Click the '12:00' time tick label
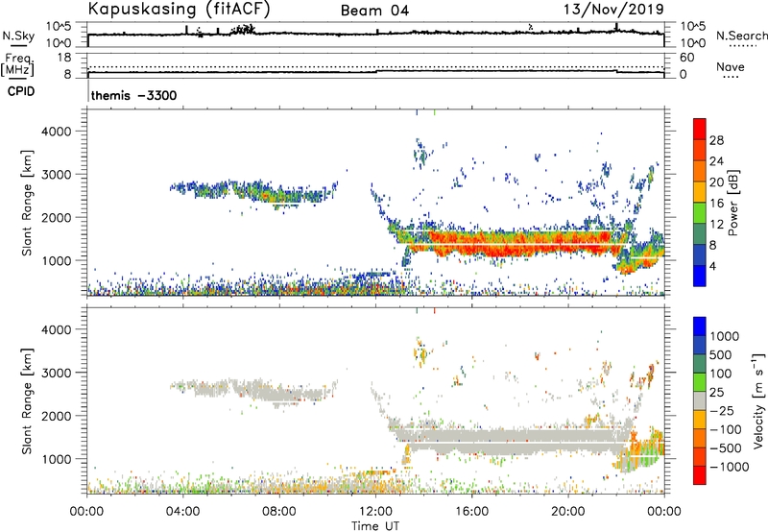 375,512
